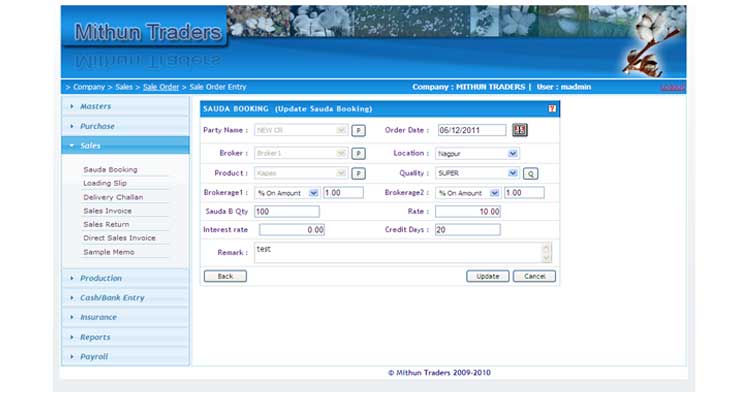Expand the Reports menu section

125,337
